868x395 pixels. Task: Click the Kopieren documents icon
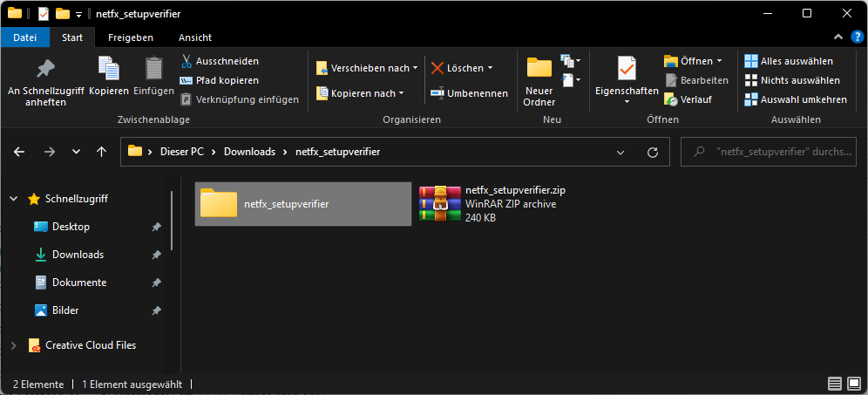pos(109,69)
